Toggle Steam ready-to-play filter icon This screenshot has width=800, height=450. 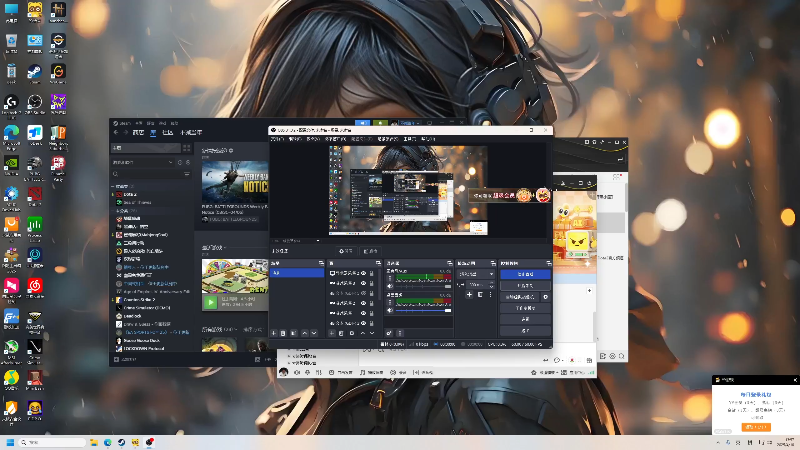pyautogui.click(x=188, y=162)
